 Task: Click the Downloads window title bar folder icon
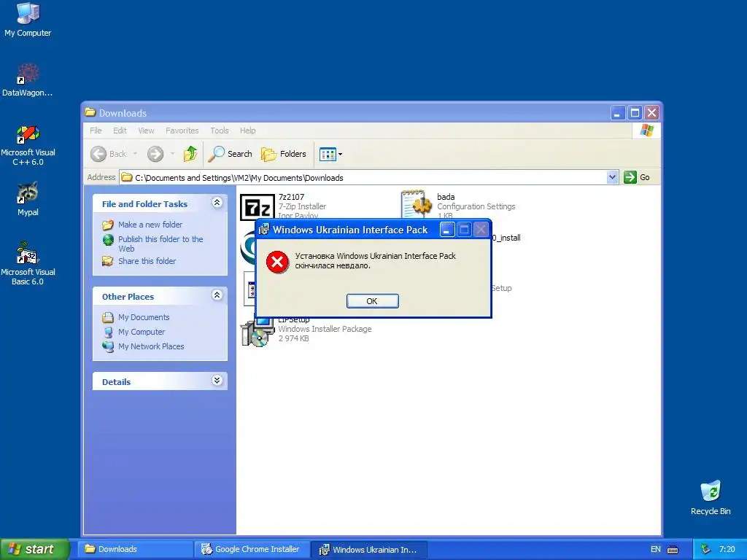point(90,112)
